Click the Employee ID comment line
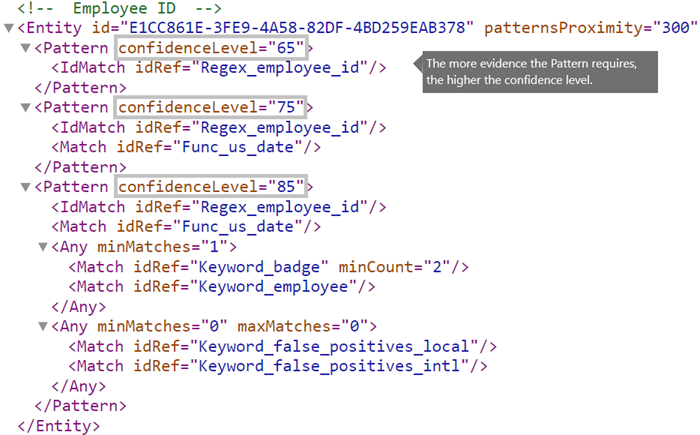 (x=119, y=8)
